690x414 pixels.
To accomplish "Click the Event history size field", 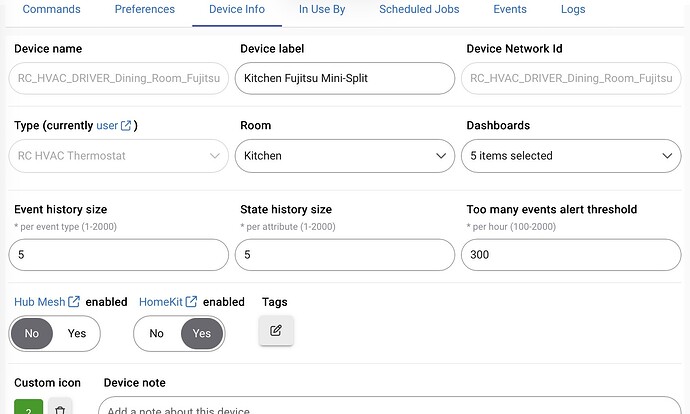I will [119, 255].
